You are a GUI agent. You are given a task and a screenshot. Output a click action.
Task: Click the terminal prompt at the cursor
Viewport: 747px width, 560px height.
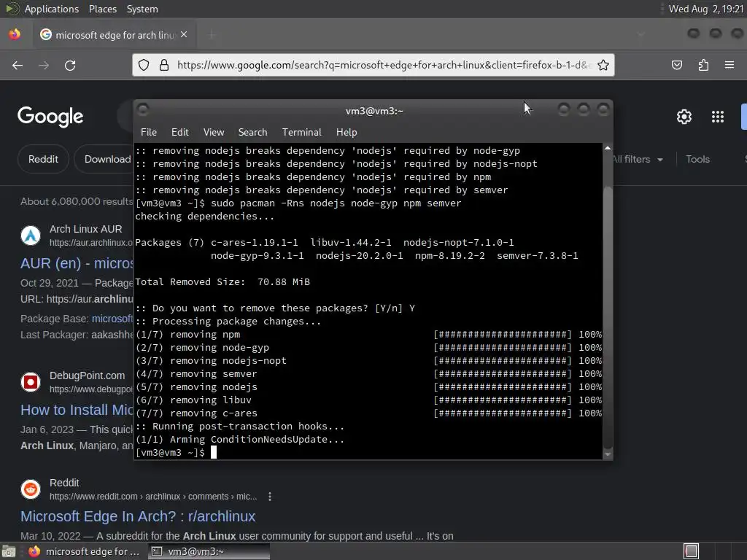tap(214, 452)
